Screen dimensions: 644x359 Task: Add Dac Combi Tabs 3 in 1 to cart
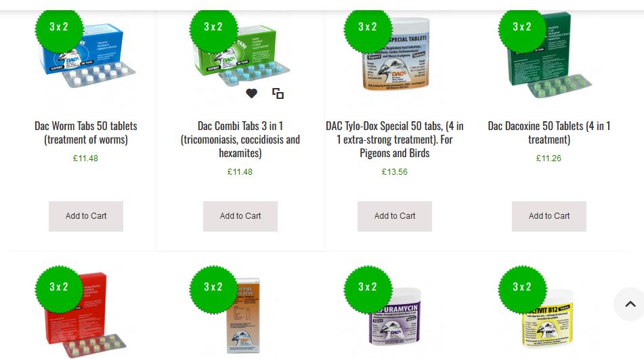tap(240, 216)
